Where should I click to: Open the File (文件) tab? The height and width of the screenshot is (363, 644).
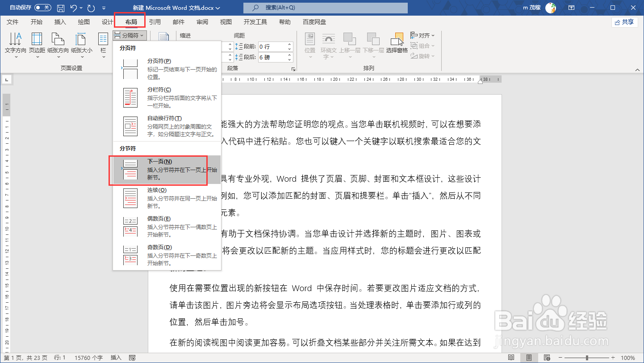click(x=13, y=22)
